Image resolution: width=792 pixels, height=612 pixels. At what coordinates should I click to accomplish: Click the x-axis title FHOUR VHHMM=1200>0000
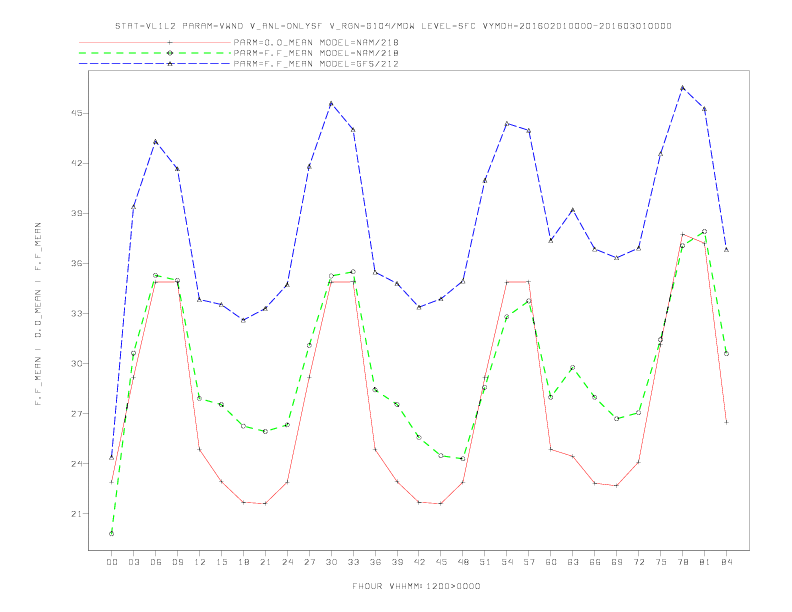(416, 586)
